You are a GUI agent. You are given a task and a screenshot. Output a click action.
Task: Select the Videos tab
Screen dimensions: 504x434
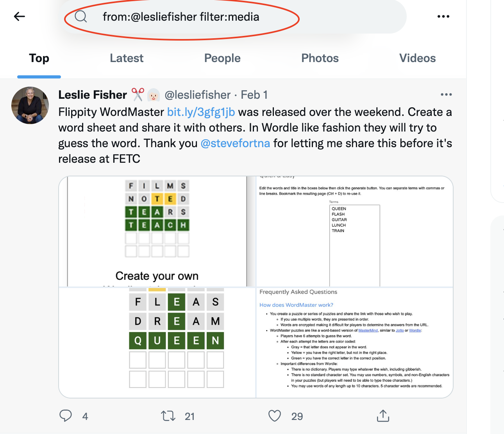pos(417,58)
